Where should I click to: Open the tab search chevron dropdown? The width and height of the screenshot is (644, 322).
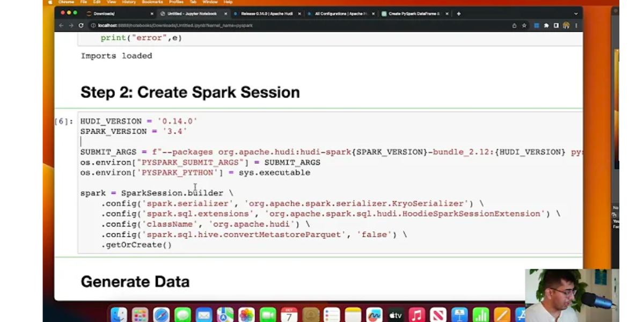(576, 13)
